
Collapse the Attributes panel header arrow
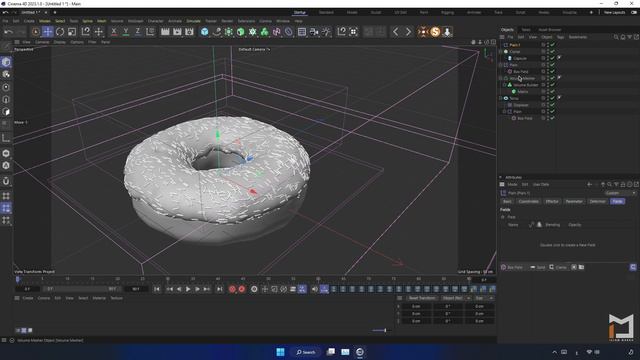click(x=501, y=178)
